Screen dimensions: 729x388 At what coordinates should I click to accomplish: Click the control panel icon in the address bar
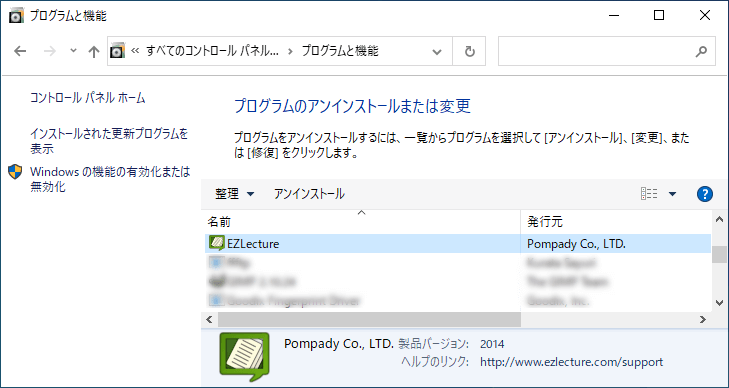(x=118, y=51)
